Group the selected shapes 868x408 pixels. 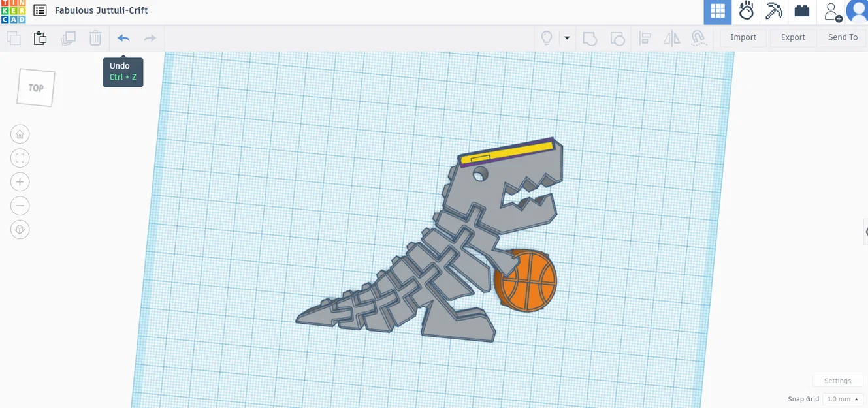590,38
